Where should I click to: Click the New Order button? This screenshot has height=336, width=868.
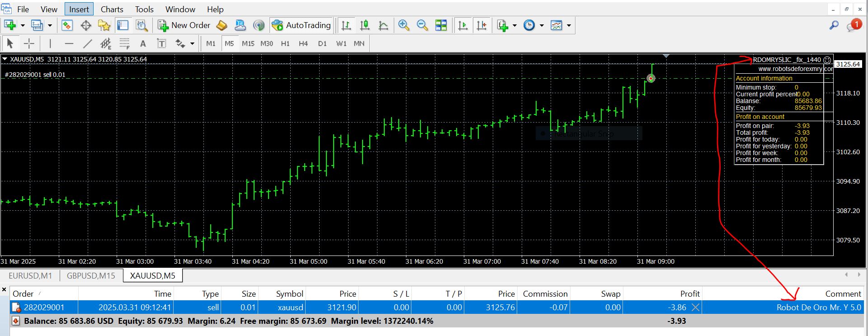coord(184,25)
